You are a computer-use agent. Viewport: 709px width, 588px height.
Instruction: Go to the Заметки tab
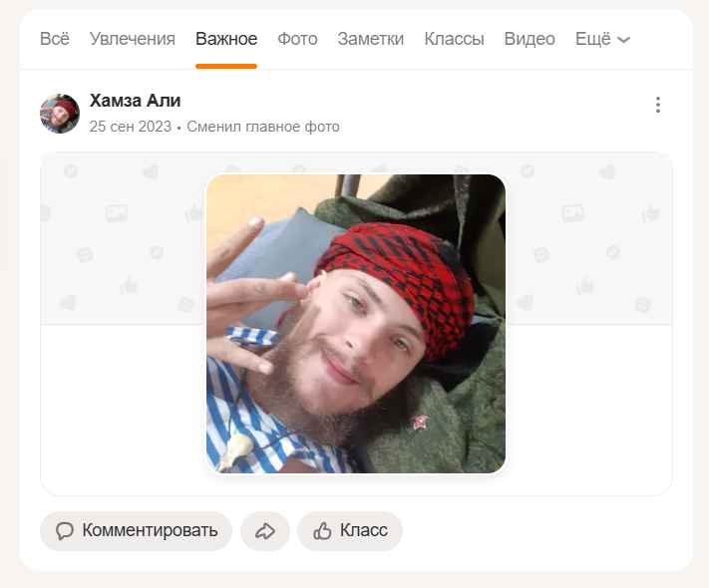[371, 39]
